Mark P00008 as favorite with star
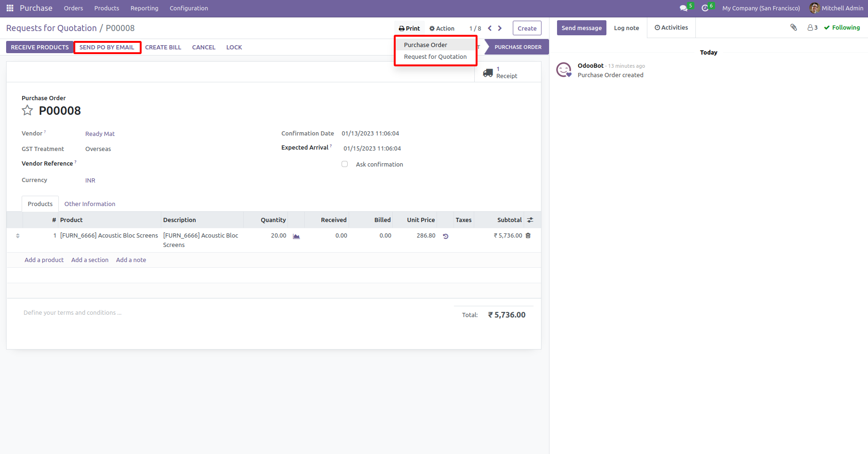 27,111
